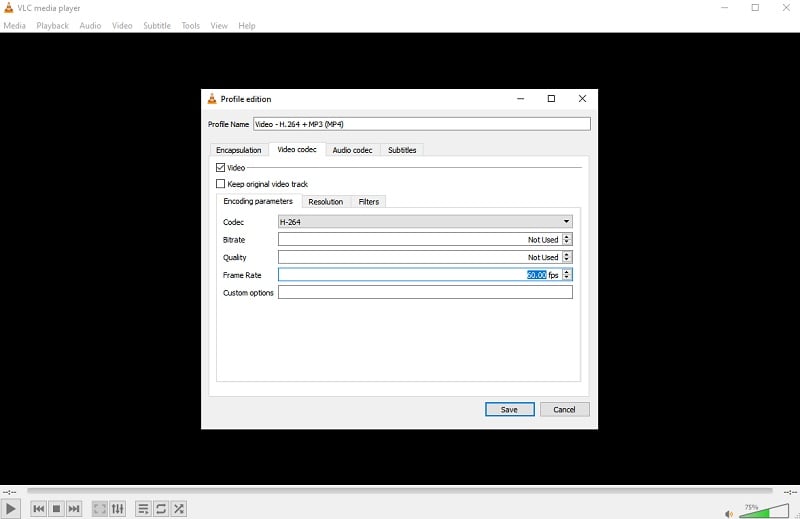This screenshot has width=800, height=519.
Task: Open the Tools menu
Action: point(190,26)
